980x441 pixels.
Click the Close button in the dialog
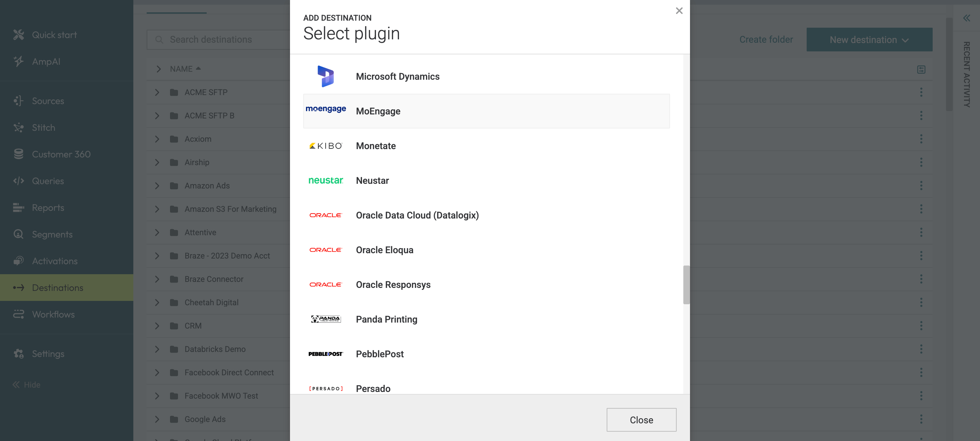[x=641, y=420]
